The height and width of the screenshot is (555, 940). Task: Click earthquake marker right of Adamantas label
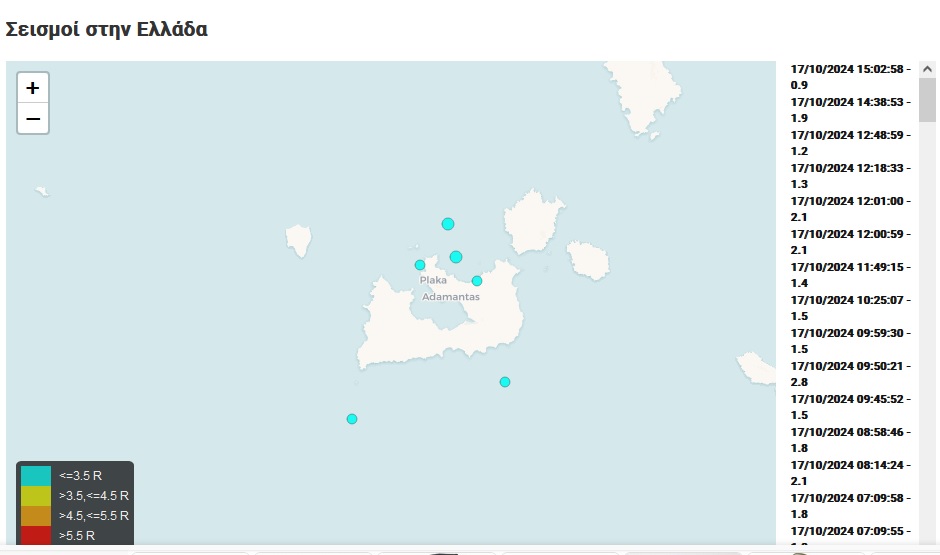(x=477, y=281)
